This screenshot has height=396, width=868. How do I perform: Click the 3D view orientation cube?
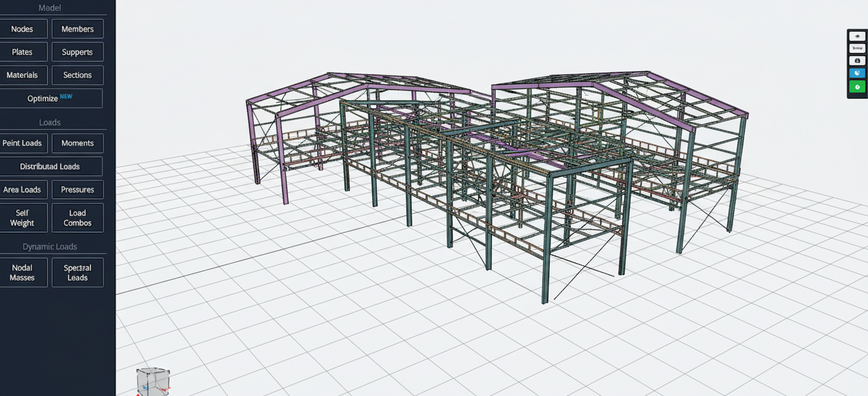(x=153, y=382)
